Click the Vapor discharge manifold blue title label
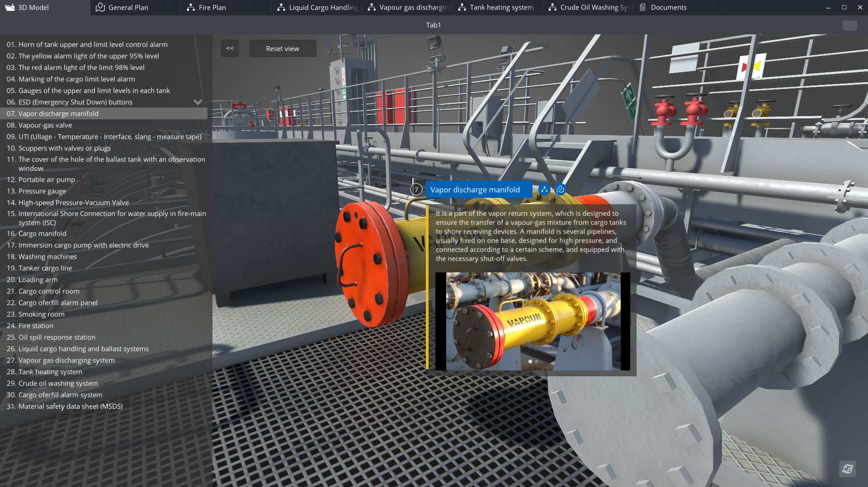This screenshot has height=487, width=868. pos(475,190)
